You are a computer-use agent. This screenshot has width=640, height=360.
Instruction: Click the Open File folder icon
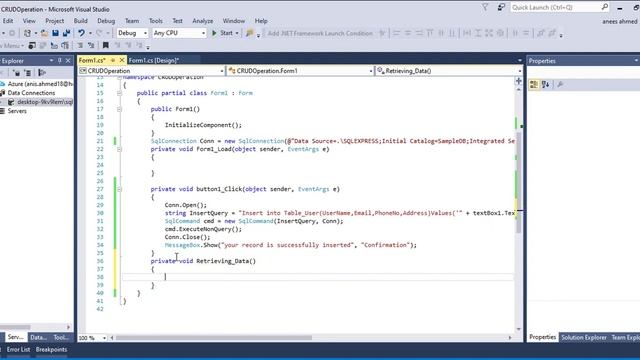[x=44, y=33]
